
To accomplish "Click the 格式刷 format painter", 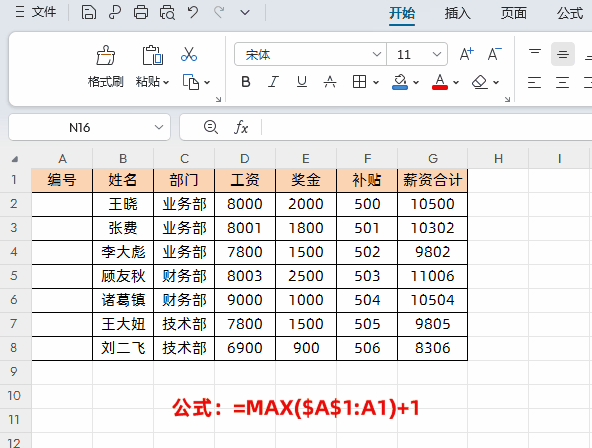I will pos(106,66).
